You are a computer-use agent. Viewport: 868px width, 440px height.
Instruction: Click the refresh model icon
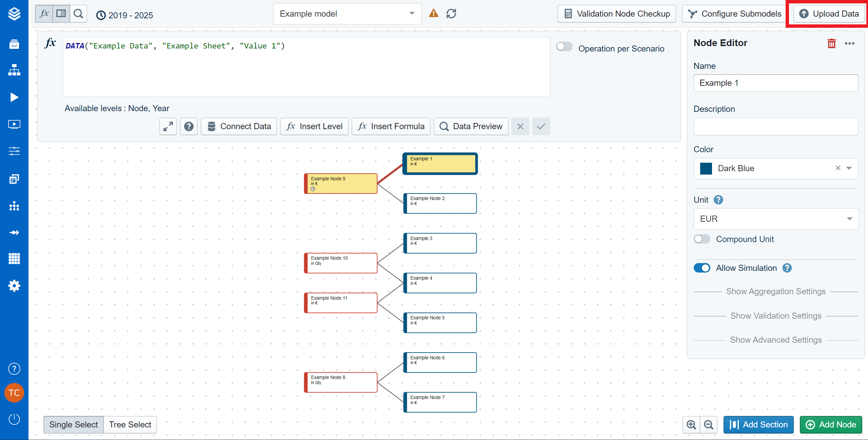point(451,14)
